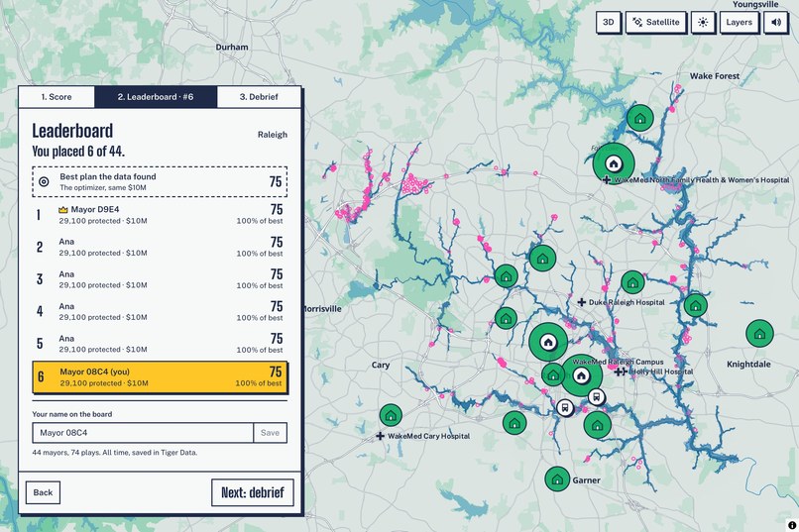The height and width of the screenshot is (532, 799).
Task: Save the leaderboard name
Action: (x=270, y=433)
